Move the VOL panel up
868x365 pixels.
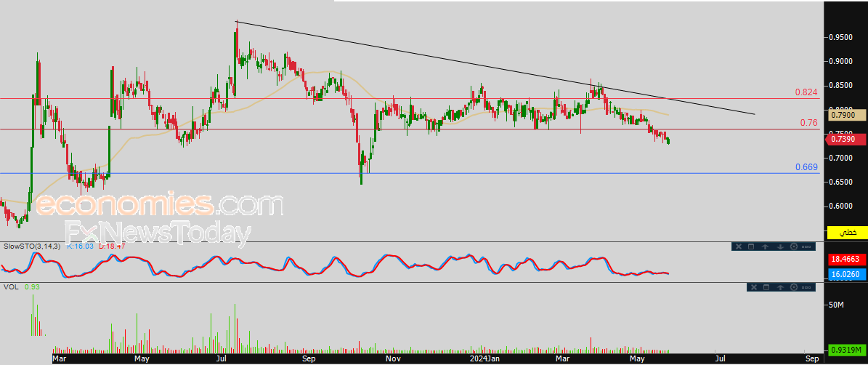(x=780, y=287)
